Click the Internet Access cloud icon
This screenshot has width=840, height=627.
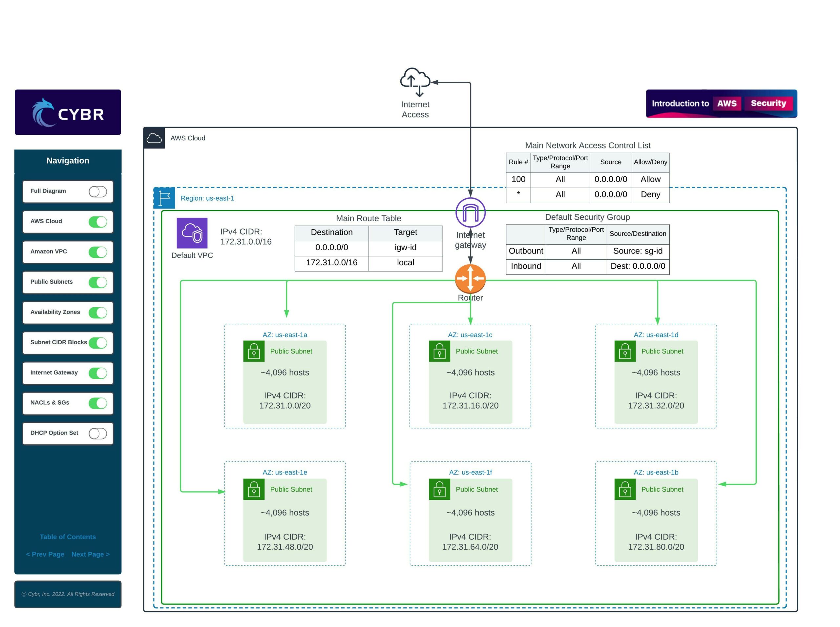click(415, 82)
